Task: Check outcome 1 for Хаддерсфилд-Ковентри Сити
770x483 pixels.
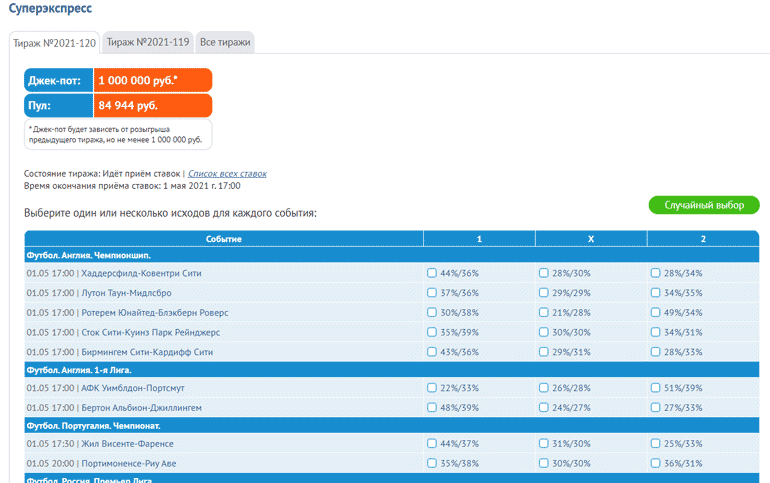Action: [x=432, y=273]
